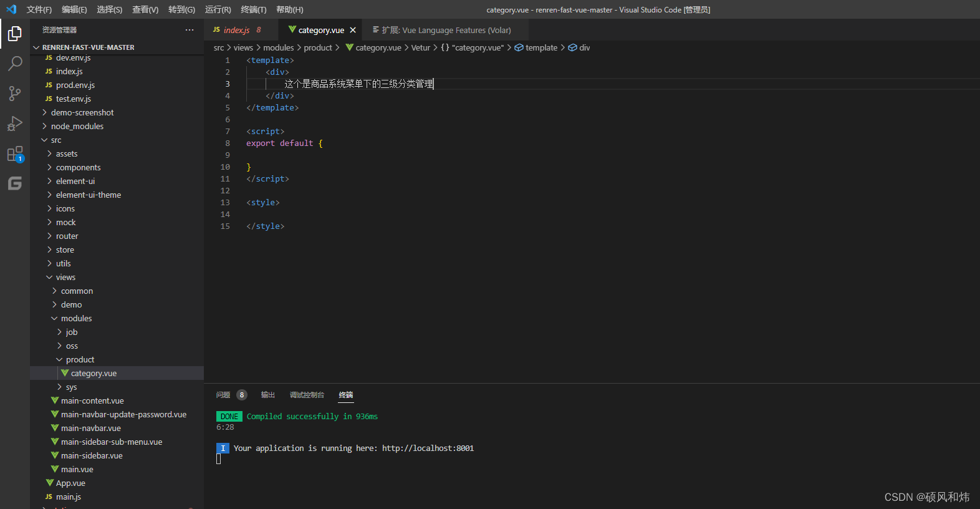980x509 pixels.
Task: Expand the utils folder
Action: click(117, 263)
